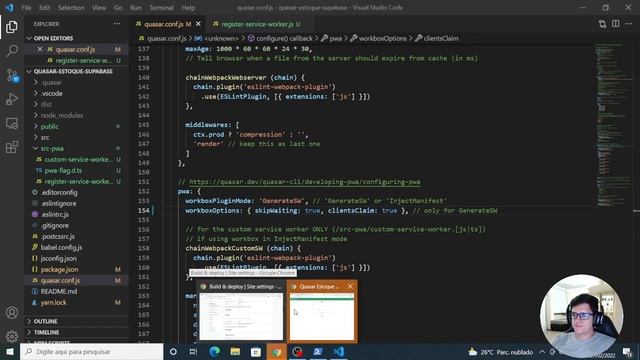Open the PowerShell taskbar icon
Screen dimensions: 640x360
[318, 351]
